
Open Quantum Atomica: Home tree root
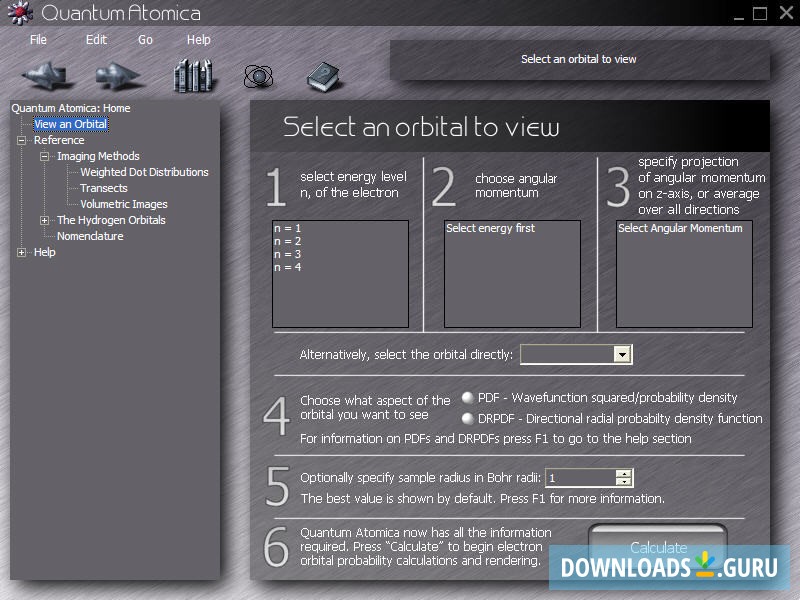point(71,108)
